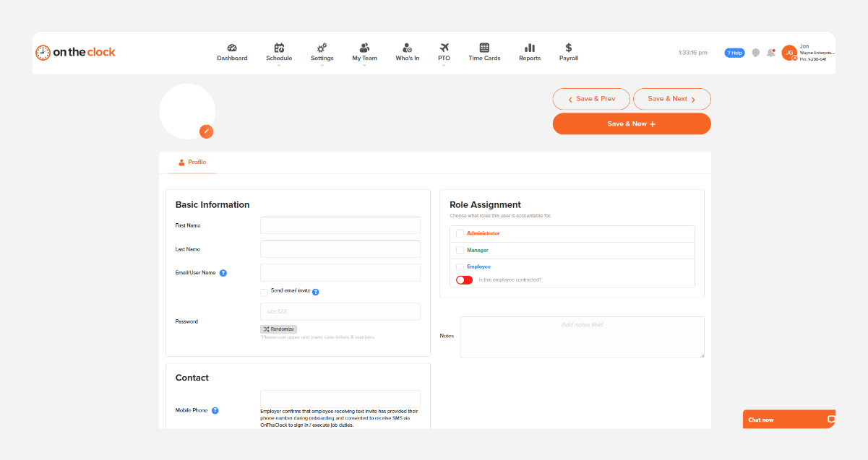Click the Mobile Phone help icon
This screenshot has height=460, width=868.
(215, 410)
